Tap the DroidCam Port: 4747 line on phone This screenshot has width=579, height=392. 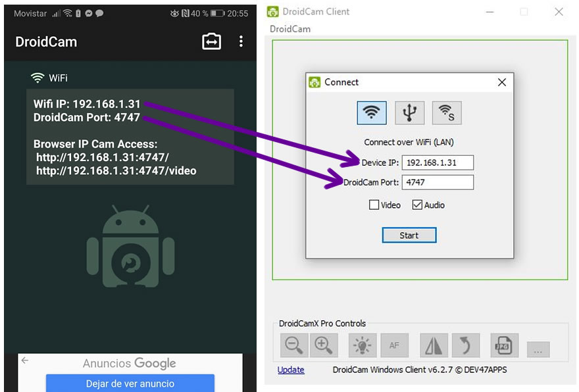click(x=87, y=117)
